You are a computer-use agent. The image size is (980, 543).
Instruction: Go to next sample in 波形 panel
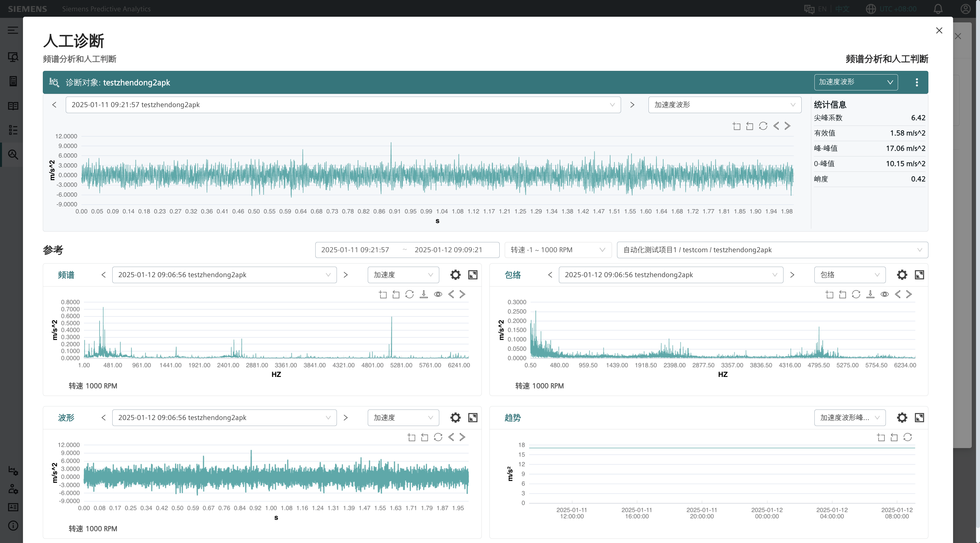(x=345, y=417)
